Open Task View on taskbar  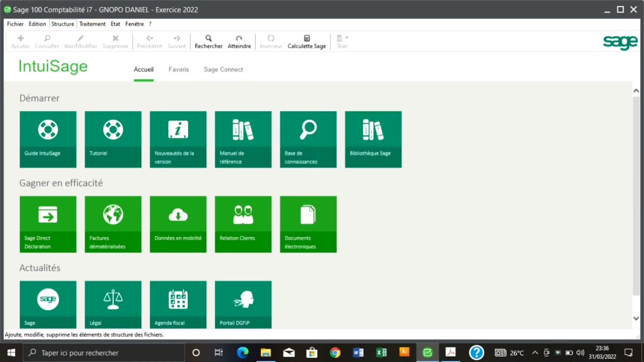219,353
